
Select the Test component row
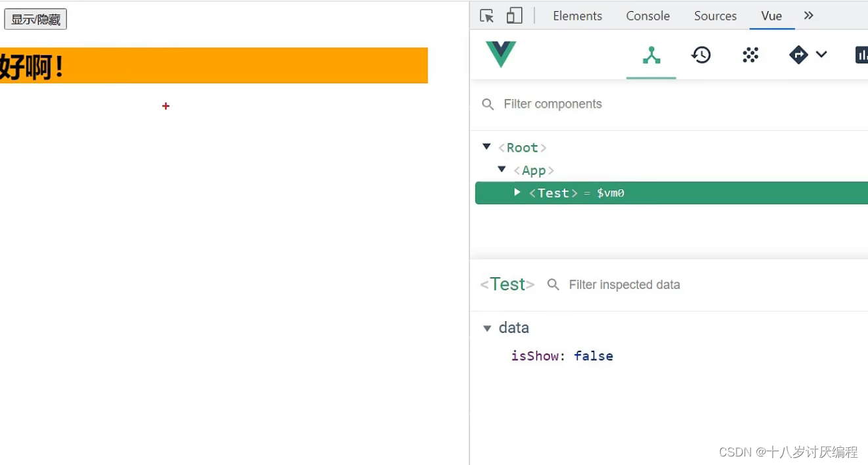[672, 193]
